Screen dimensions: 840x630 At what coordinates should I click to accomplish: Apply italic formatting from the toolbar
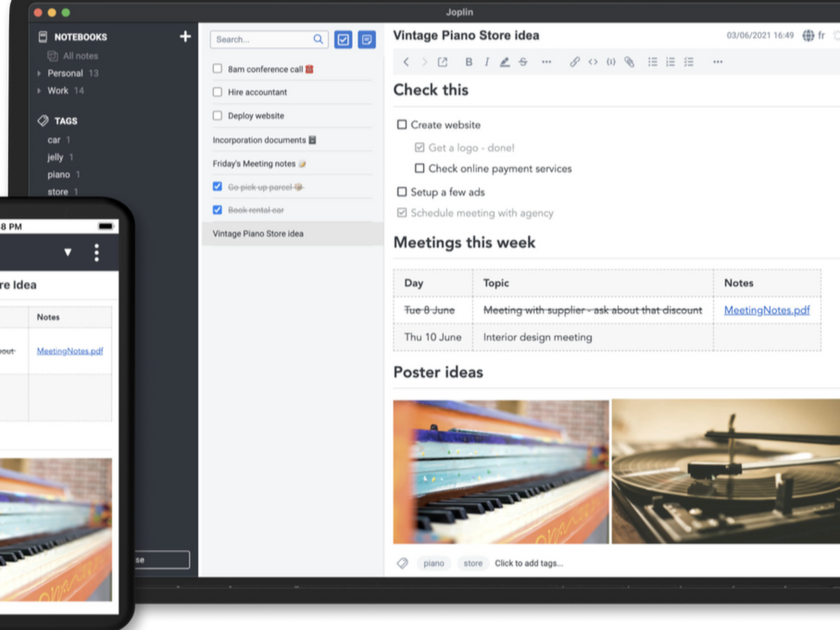click(x=486, y=62)
